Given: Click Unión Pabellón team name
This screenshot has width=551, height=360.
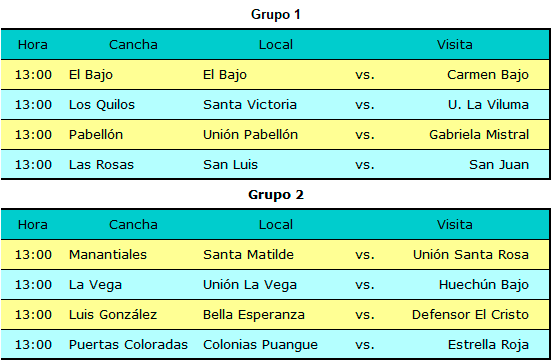Looking at the screenshot, I should point(250,135).
